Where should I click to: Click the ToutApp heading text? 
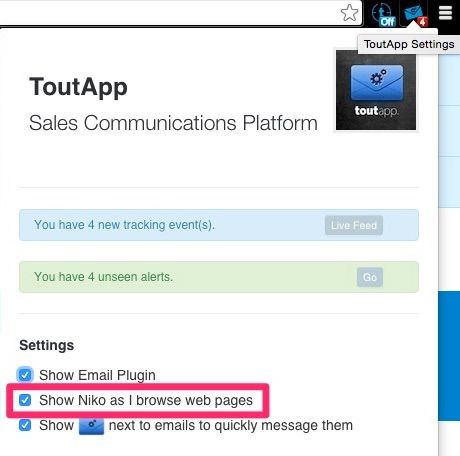tap(78, 87)
